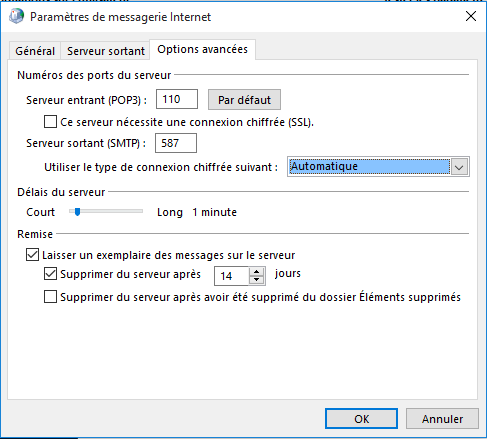Increase days with the spinner up arrow
487x439 pixels.
tap(257, 272)
